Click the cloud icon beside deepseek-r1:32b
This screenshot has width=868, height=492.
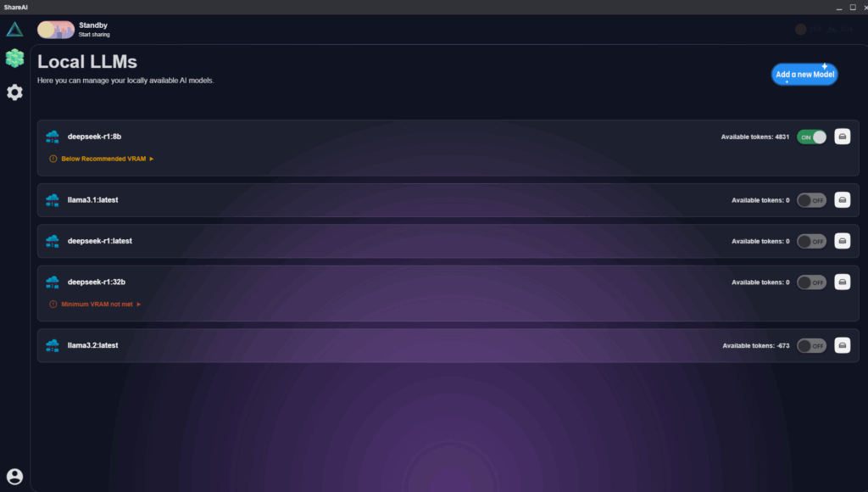click(53, 282)
